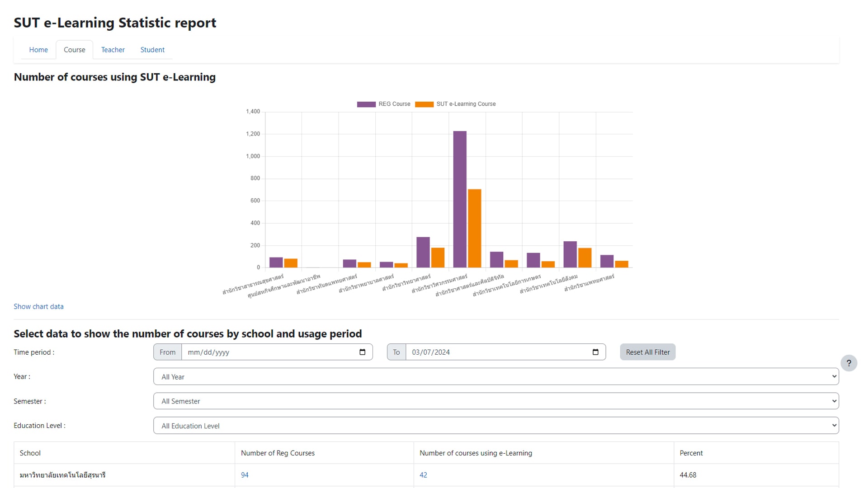Click the percent value 44.68

click(688, 475)
